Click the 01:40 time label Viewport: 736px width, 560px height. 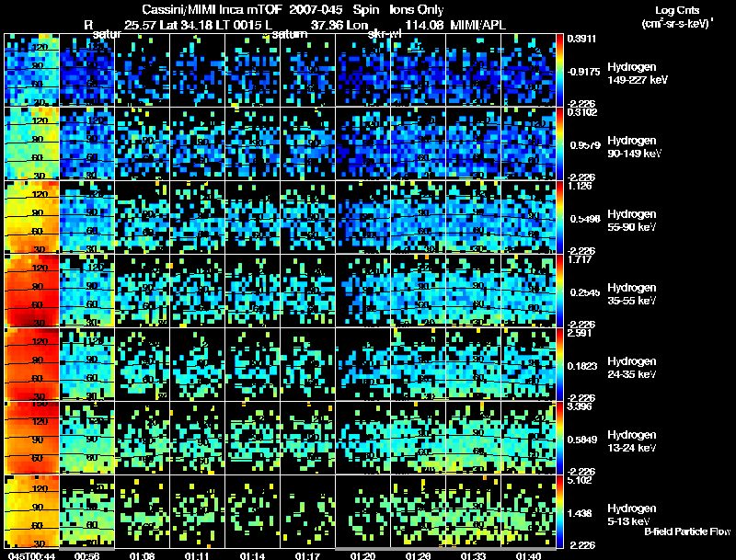(528, 555)
